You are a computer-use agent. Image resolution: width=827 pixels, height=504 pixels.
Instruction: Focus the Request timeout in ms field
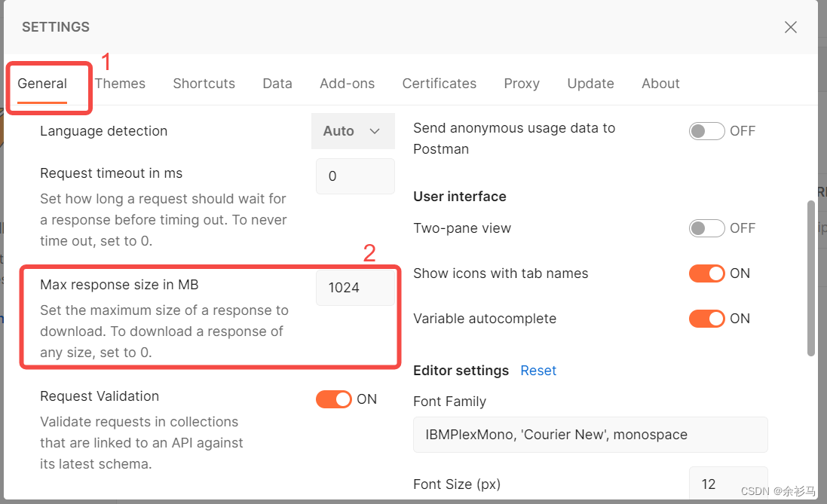pyautogui.click(x=355, y=176)
